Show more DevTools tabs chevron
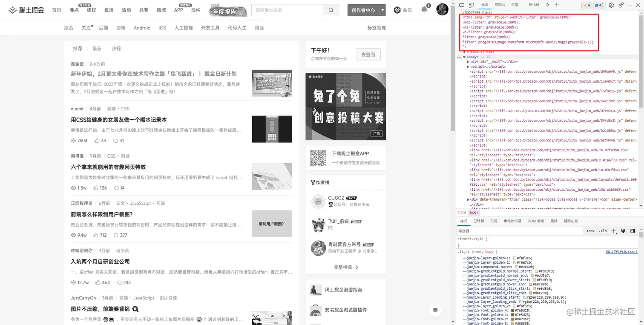This screenshot has height=325, width=644. point(547,5)
